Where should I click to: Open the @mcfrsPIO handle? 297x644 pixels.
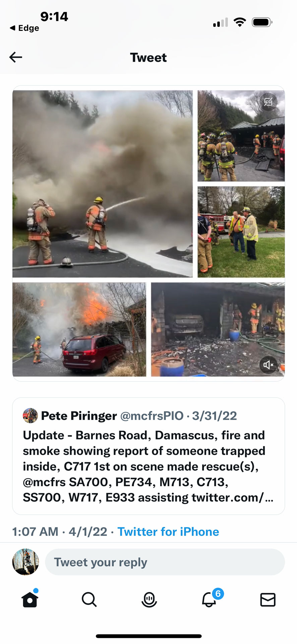pyautogui.click(x=152, y=416)
